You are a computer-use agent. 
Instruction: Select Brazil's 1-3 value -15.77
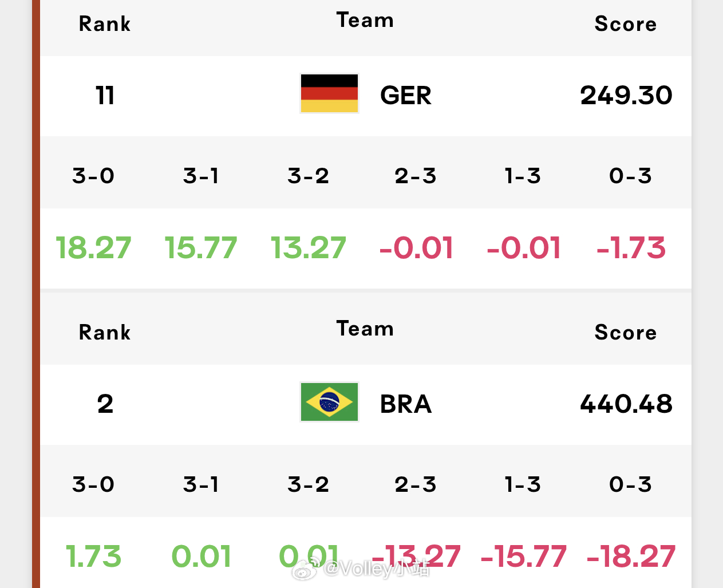tap(523, 557)
